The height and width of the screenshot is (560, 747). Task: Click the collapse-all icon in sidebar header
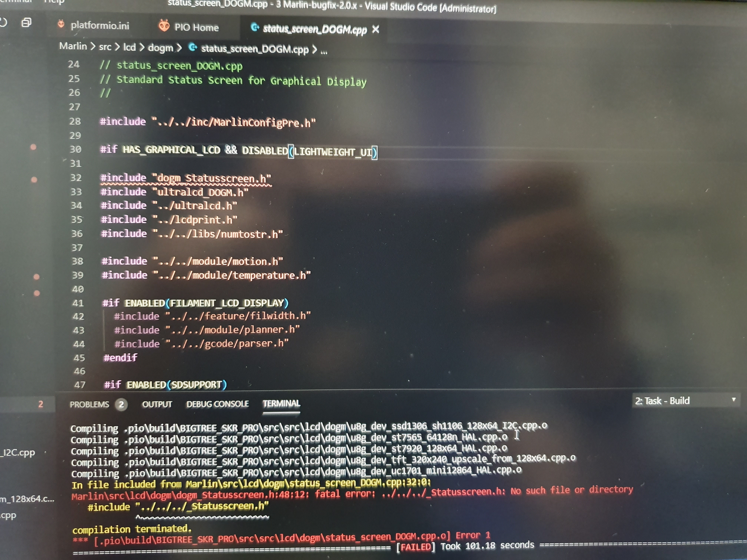coord(26,23)
